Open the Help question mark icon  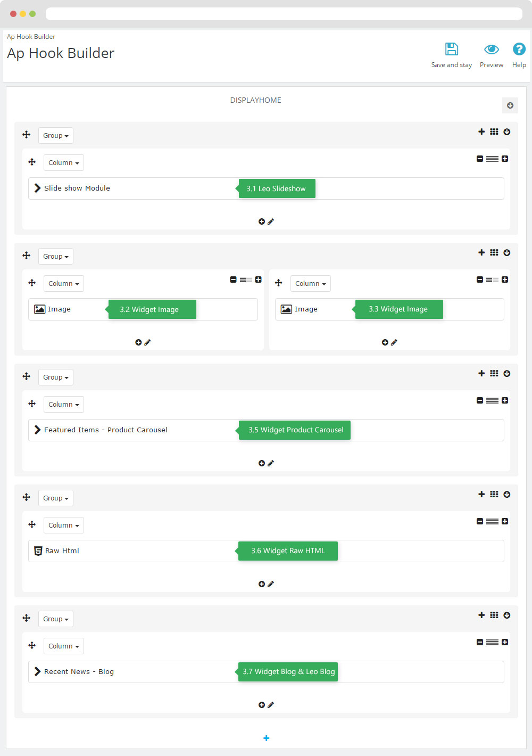point(519,50)
